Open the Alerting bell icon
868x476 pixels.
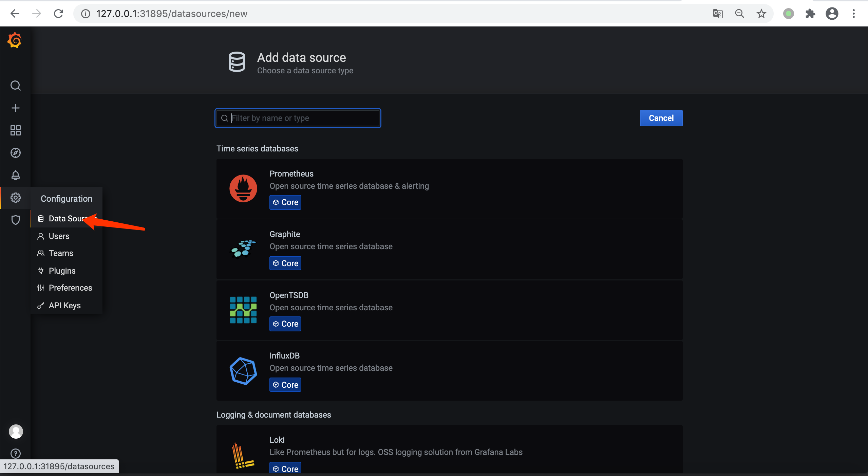(x=16, y=175)
